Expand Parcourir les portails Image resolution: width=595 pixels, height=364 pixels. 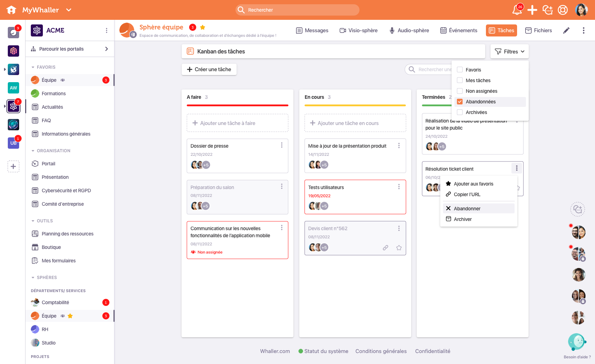[70, 49]
